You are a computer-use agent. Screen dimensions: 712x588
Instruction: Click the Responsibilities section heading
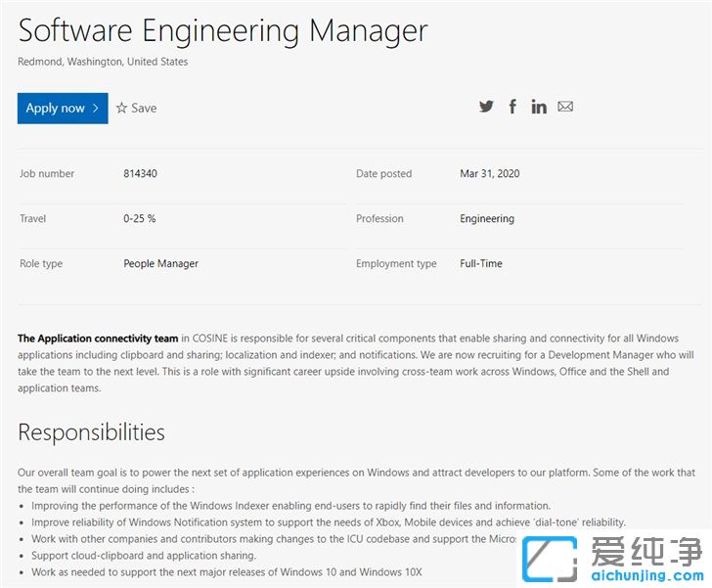pyautogui.click(x=91, y=431)
